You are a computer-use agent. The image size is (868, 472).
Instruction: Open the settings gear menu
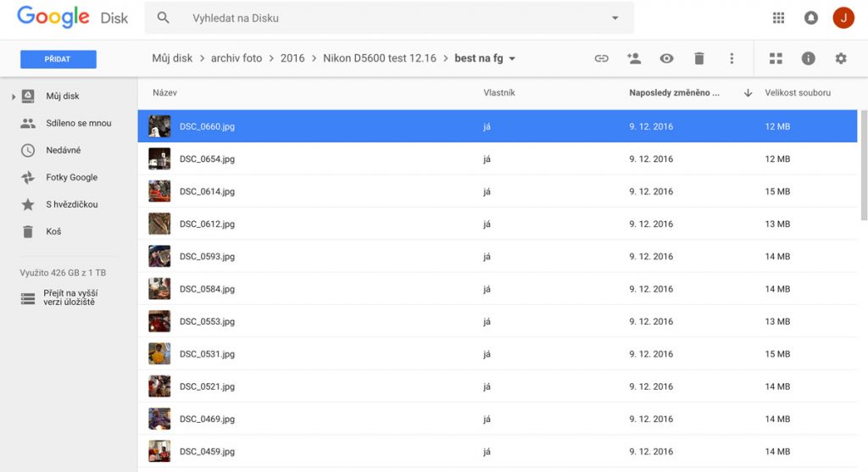coord(840,58)
